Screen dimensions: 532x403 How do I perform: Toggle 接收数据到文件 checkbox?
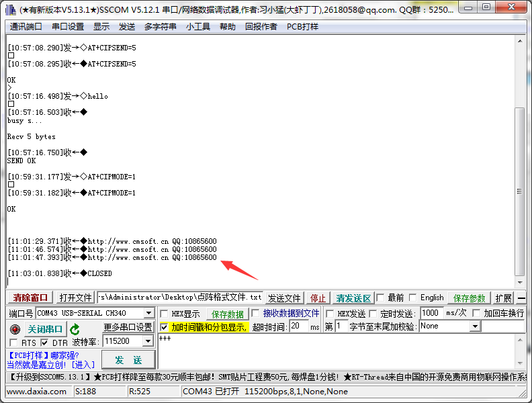point(255,313)
